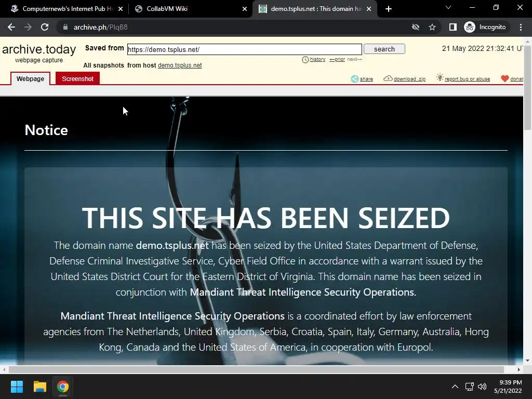Bookmark this page with the star icon
The width and height of the screenshot is (532, 399).
pos(432,27)
